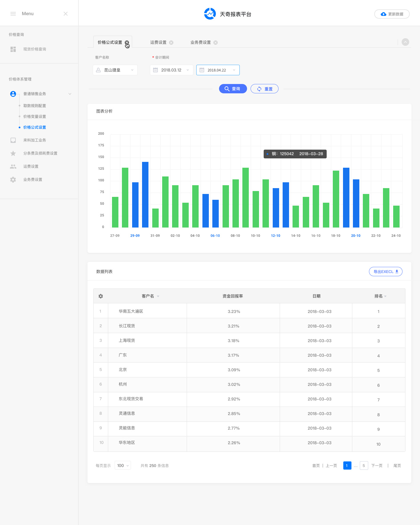Sort by 排名 column header arrow
Image resolution: width=420 pixels, height=525 pixels.
click(385, 296)
